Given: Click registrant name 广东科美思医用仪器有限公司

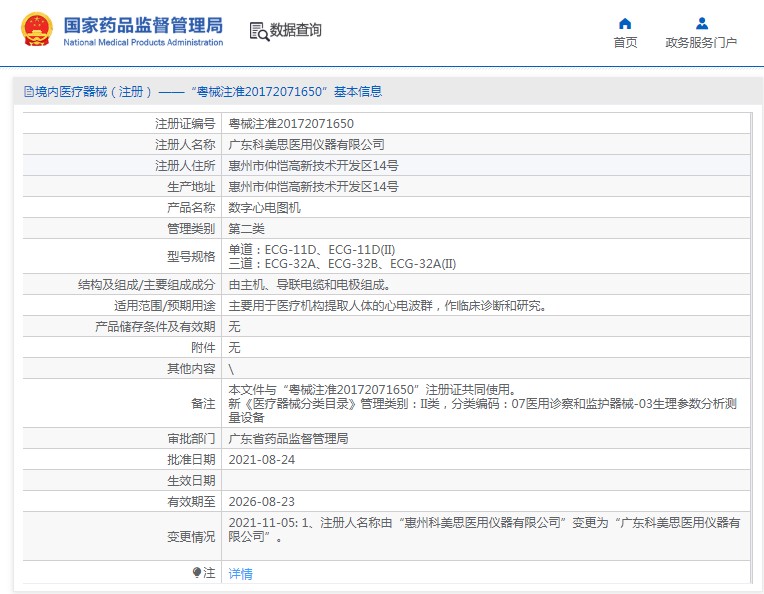Looking at the screenshot, I should pyautogui.click(x=306, y=145).
